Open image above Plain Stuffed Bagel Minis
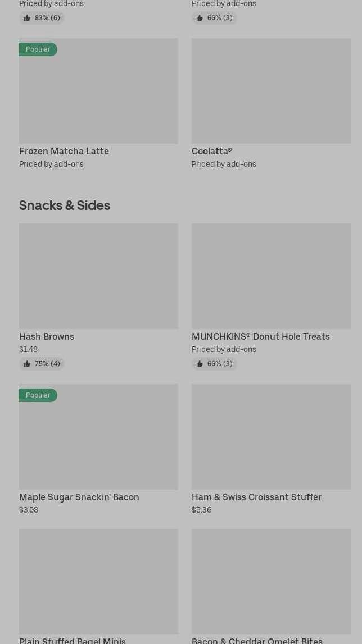The width and height of the screenshot is (362, 644). [x=98, y=582]
